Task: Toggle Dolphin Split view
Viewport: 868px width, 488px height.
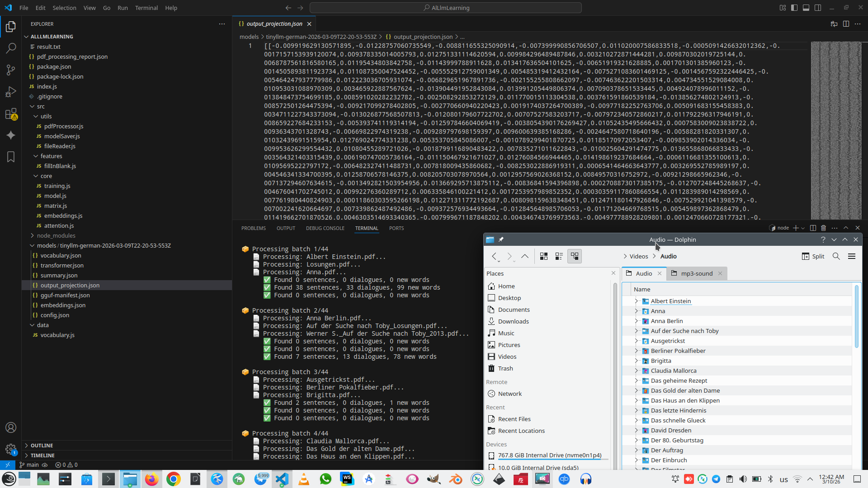Action: coord(813,256)
